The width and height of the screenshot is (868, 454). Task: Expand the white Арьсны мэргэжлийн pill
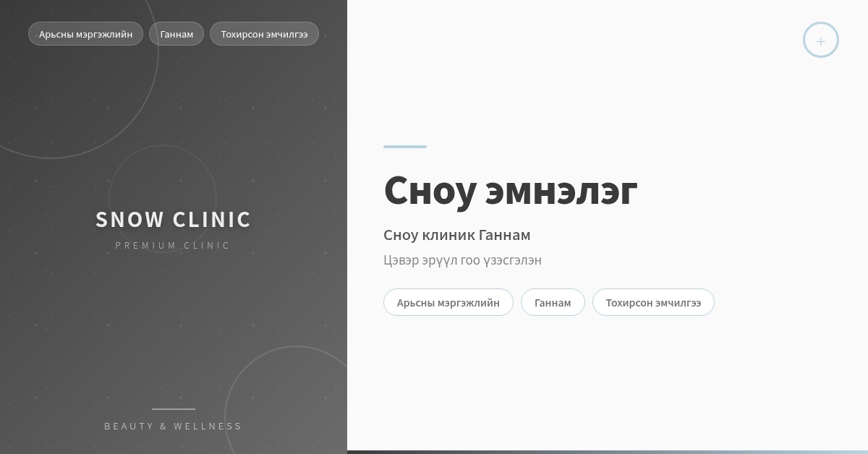[x=448, y=302]
